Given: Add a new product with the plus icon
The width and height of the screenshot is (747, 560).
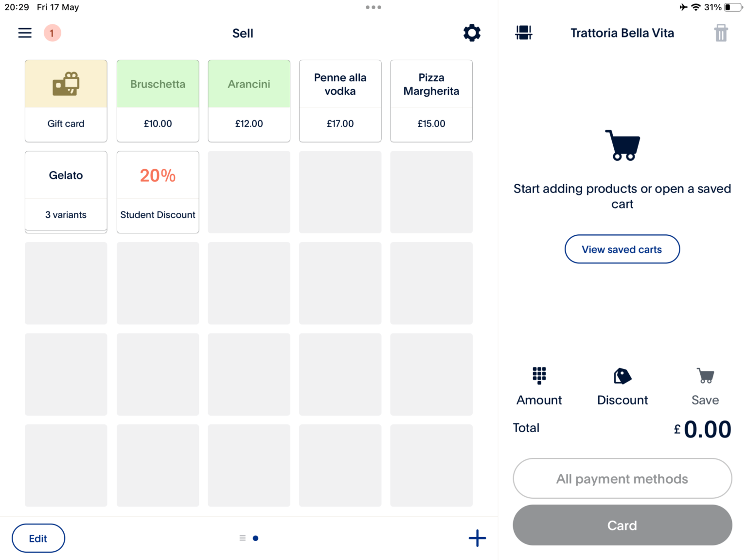Looking at the screenshot, I should (477, 538).
